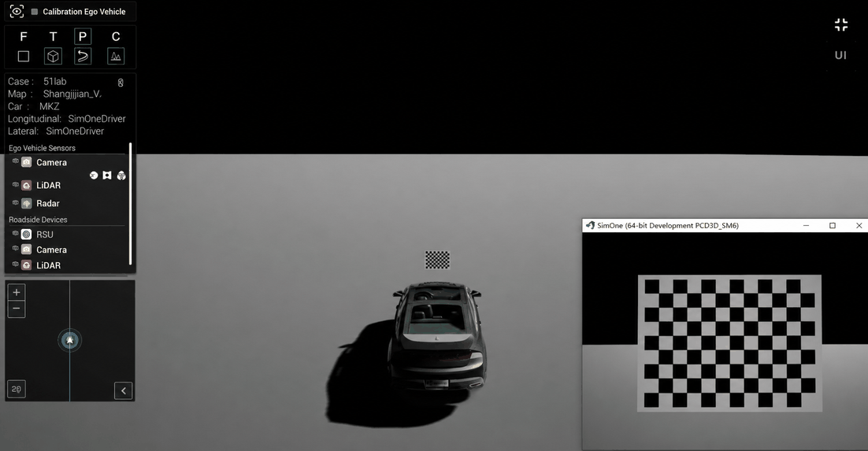Click the square frame icon under Camera row
Viewport: 868px width, 451px height.
click(107, 176)
